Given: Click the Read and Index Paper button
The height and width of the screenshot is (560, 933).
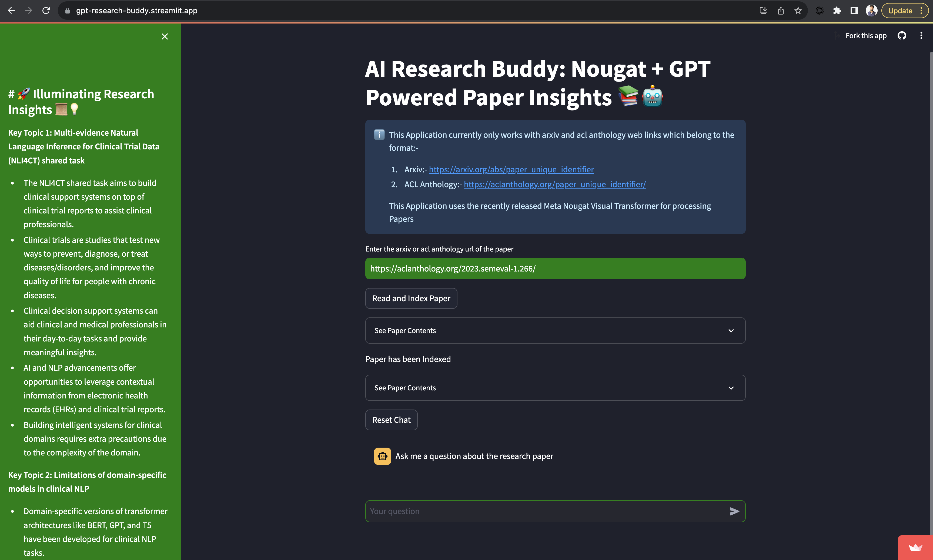Looking at the screenshot, I should 411,298.
